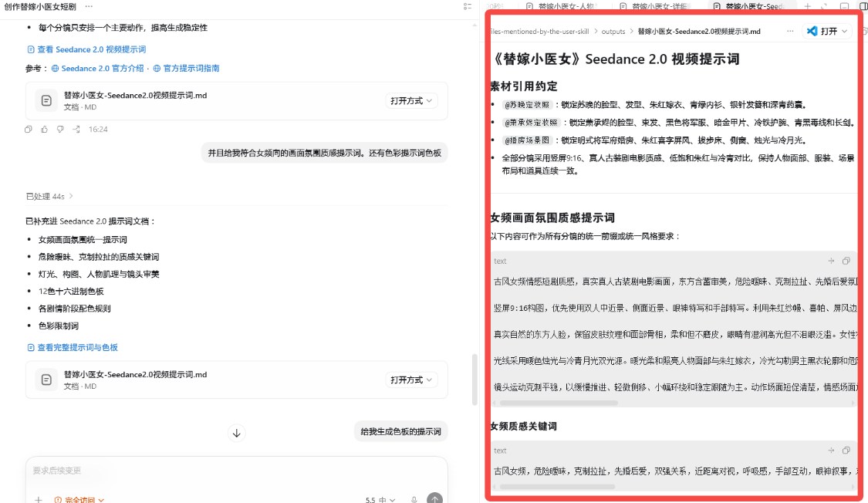Image resolution: width=868 pixels, height=503 pixels.
Task: Click the send arrow button
Action: click(x=434, y=498)
